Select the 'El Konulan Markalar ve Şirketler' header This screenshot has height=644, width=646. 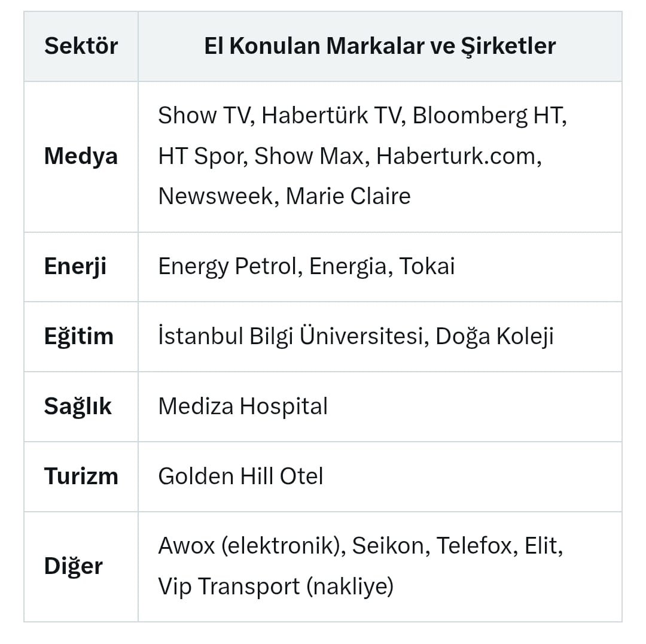click(x=380, y=46)
